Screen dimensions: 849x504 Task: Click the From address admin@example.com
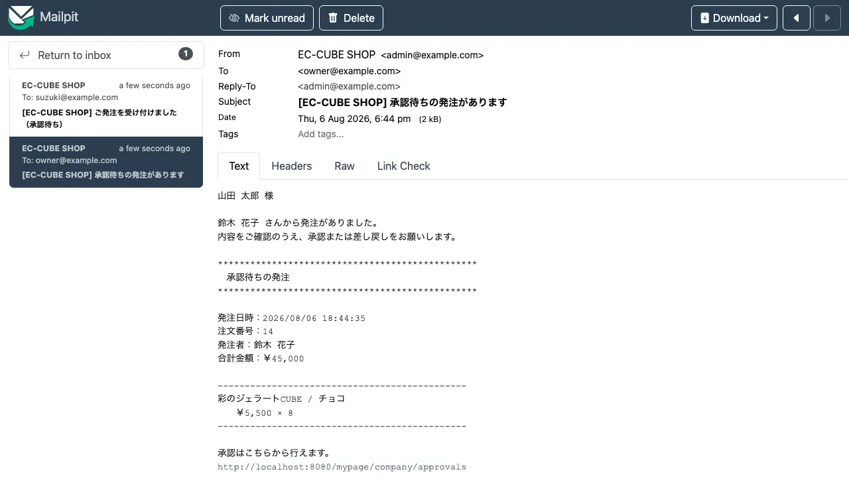432,55
